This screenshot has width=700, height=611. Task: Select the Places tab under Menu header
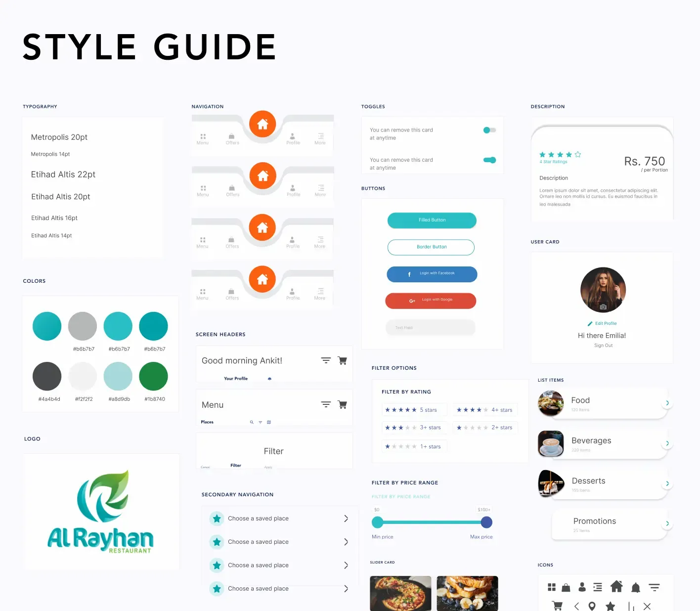point(207,422)
